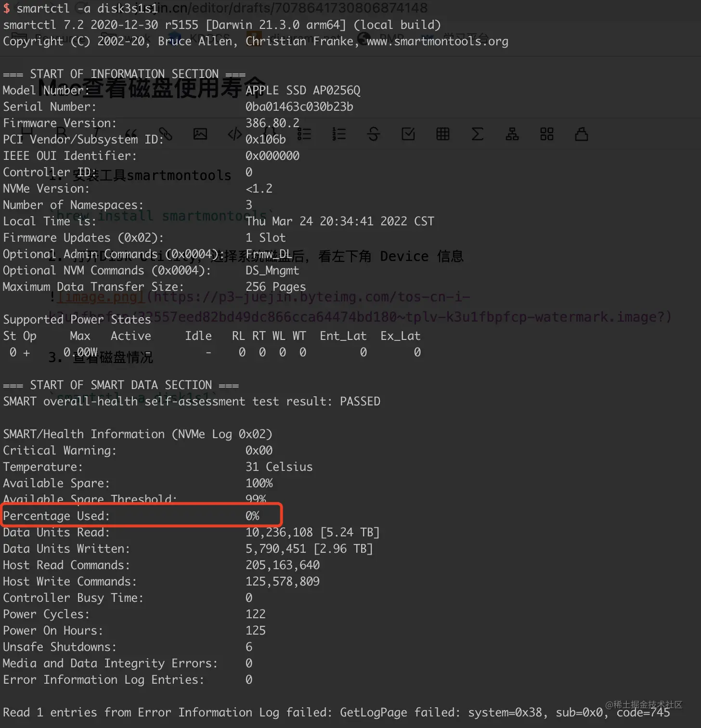
Task: Click the command 'smartctl -a disk3s1s1'
Action: point(87,8)
